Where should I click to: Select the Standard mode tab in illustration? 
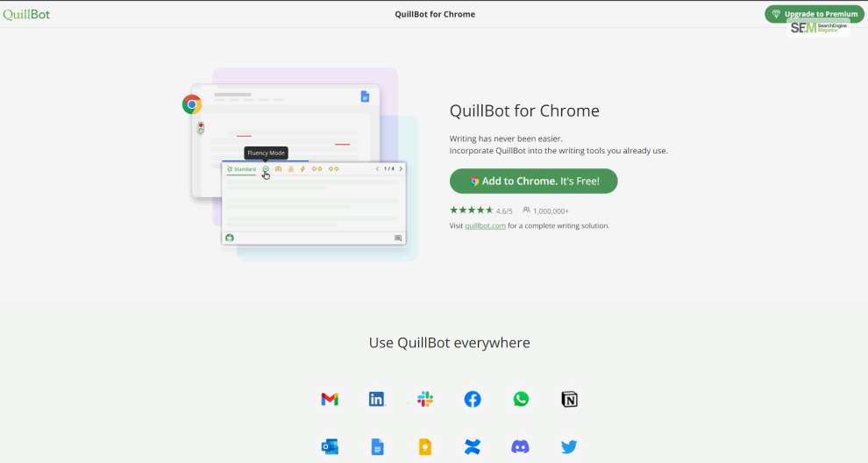[241, 169]
